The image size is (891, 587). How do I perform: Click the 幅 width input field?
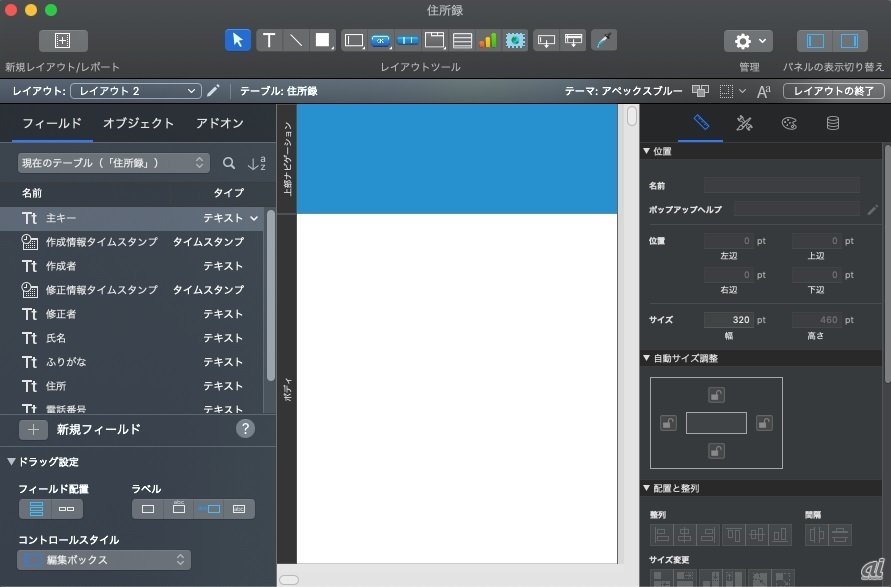pyautogui.click(x=728, y=320)
